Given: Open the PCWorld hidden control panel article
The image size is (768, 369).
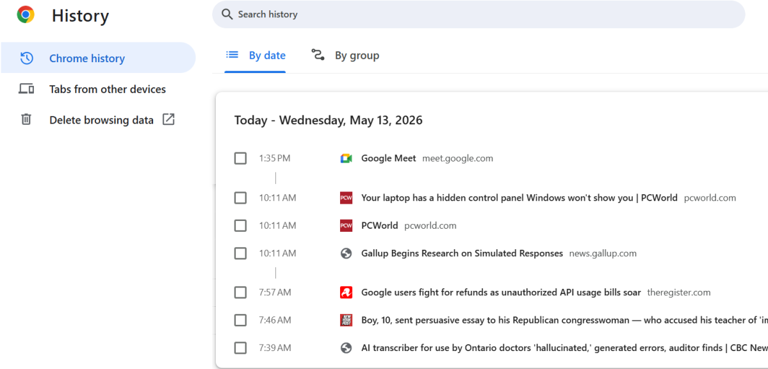Looking at the screenshot, I should click(x=519, y=198).
